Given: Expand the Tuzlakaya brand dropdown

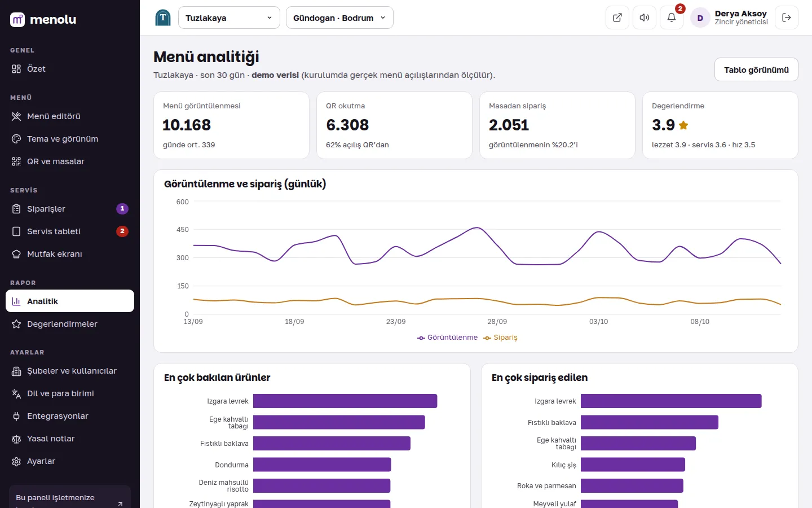Looking at the screenshot, I should pyautogui.click(x=229, y=17).
